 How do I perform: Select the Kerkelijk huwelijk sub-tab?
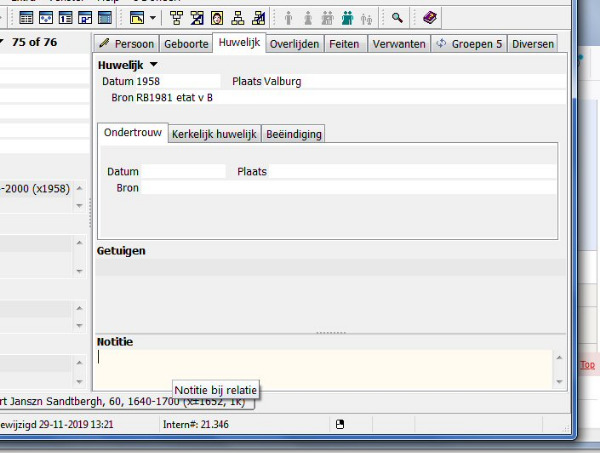(x=214, y=134)
